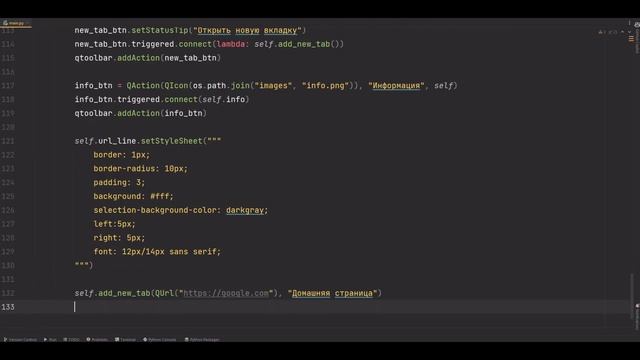Open the Database side panel icon
Screen dimensions: 640x360
[637, 25]
